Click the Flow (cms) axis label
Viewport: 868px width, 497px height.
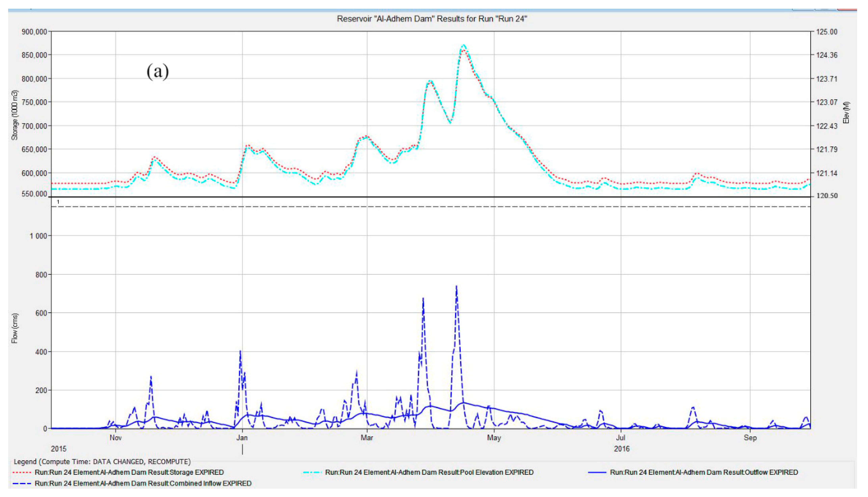15,328
